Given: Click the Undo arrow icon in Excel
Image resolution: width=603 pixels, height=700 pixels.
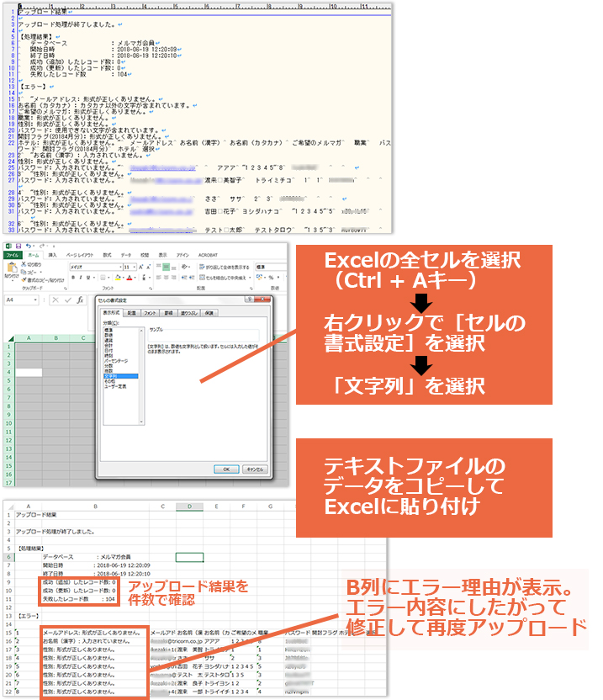Looking at the screenshot, I should tap(28, 246).
